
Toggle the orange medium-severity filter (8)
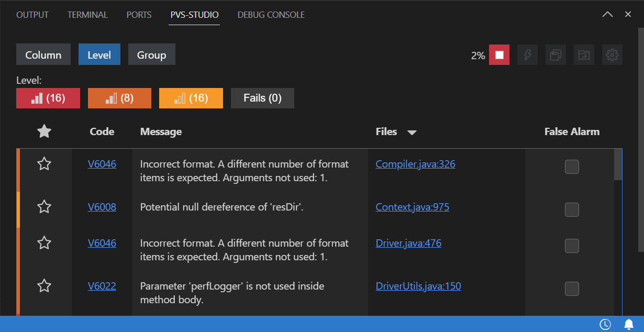[x=119, y=98]
